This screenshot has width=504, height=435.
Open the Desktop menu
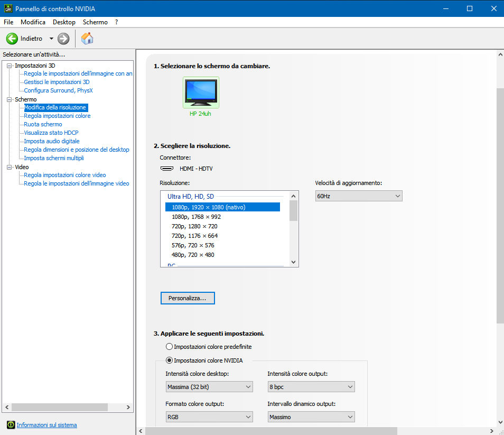(64, 22)
